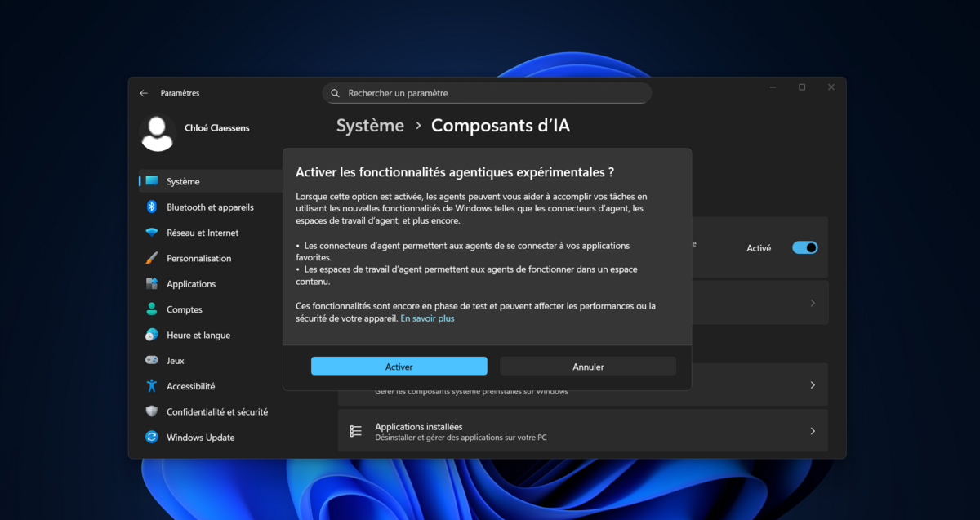This screenshot has width=980, height=520.
Task: Select the Confidentialité et sécurité shield icon
Action: click(152, 411)
